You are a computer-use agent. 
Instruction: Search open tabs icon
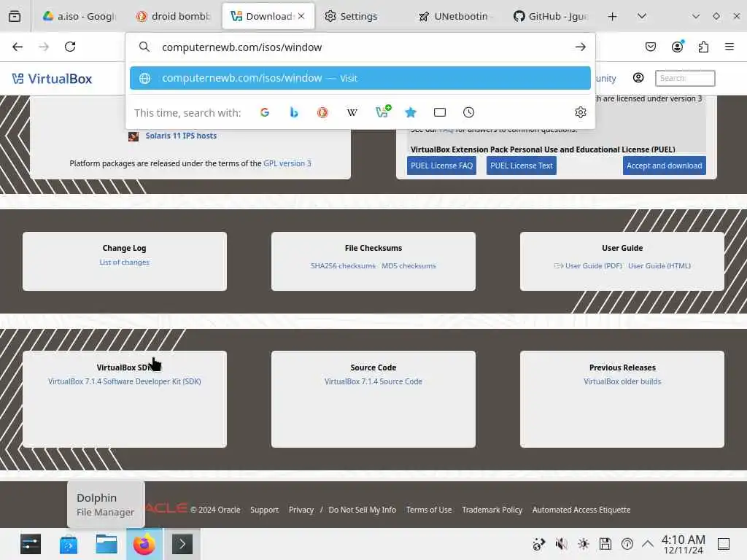tap(440, 112)
